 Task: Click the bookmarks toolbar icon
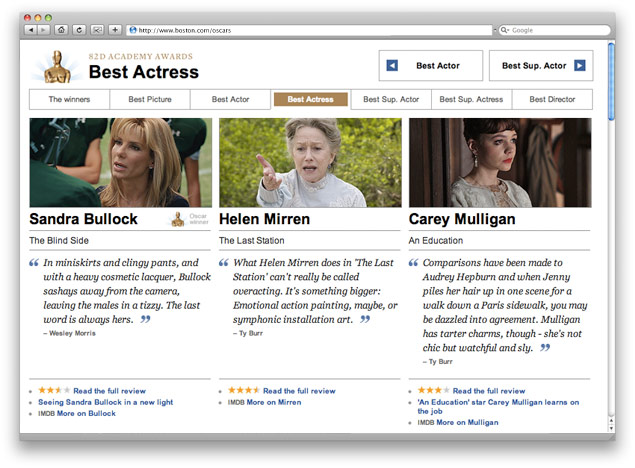[97, 30]
